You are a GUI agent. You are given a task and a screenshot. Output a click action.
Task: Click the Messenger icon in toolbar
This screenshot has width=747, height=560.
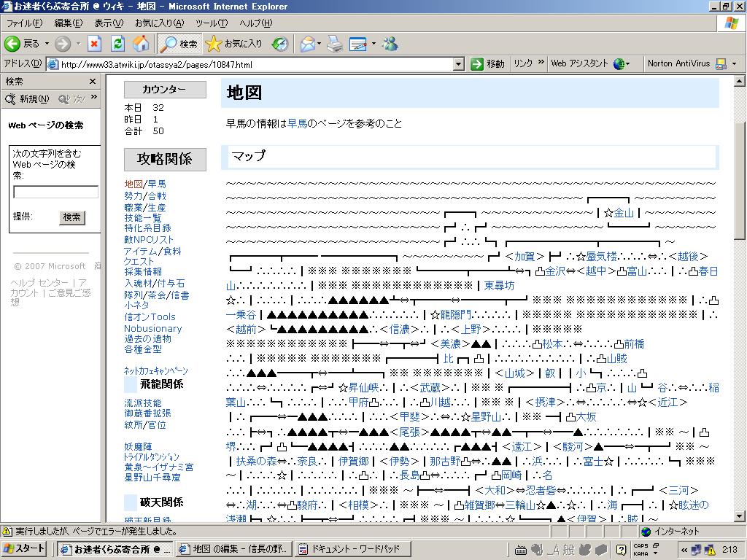tap(390, 44)
